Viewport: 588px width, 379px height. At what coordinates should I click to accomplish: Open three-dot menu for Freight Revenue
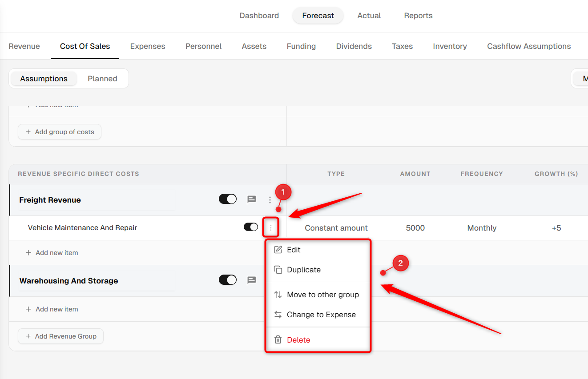270,200
